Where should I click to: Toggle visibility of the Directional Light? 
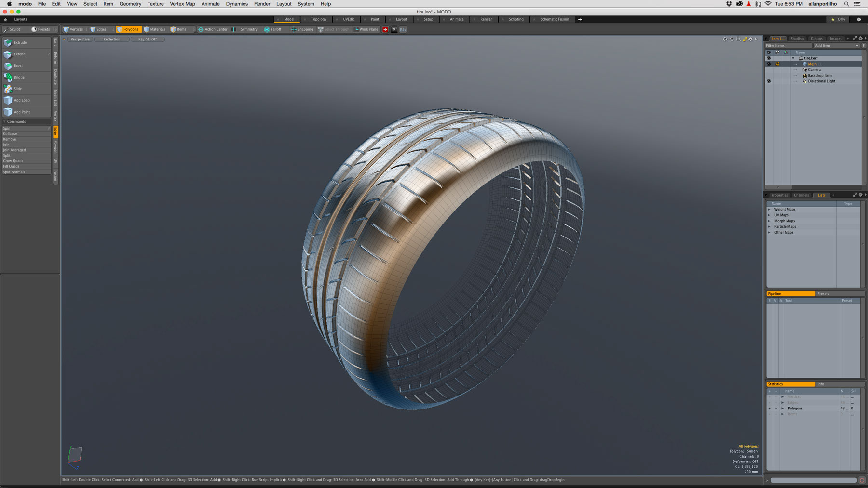pos(769,81)
